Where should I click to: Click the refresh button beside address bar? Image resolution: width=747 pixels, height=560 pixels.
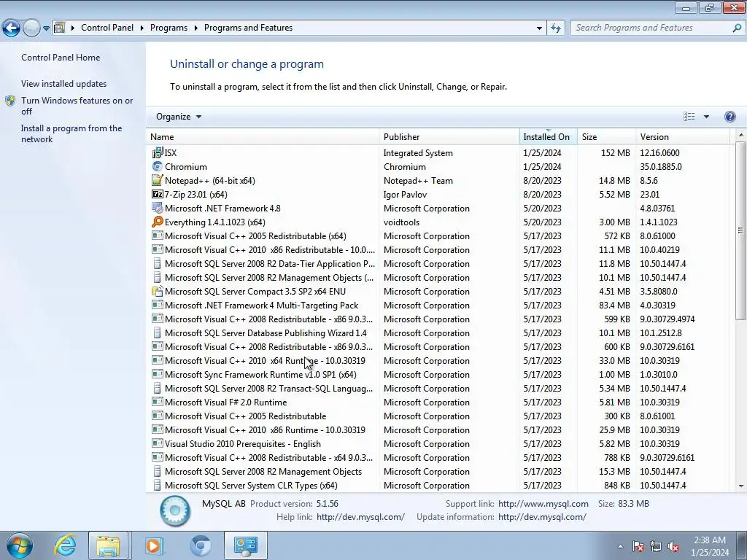[x=556, y=28]
